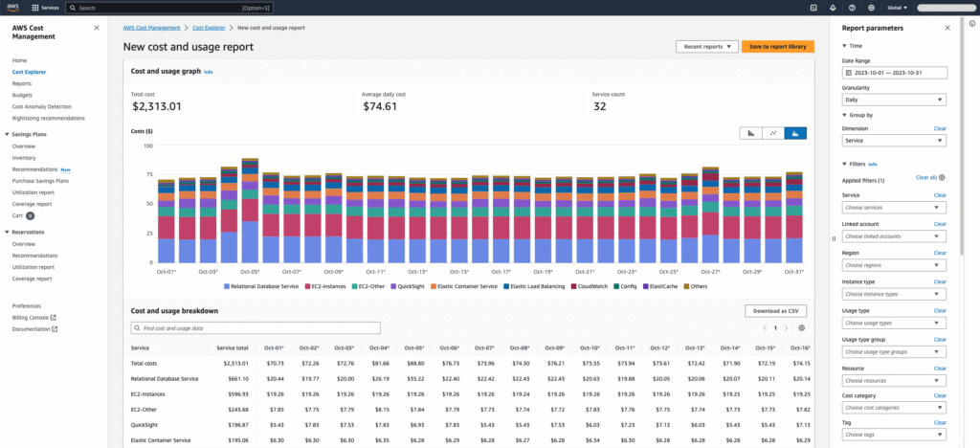
Task: Go to Home in sidebar
Action: 19,60
